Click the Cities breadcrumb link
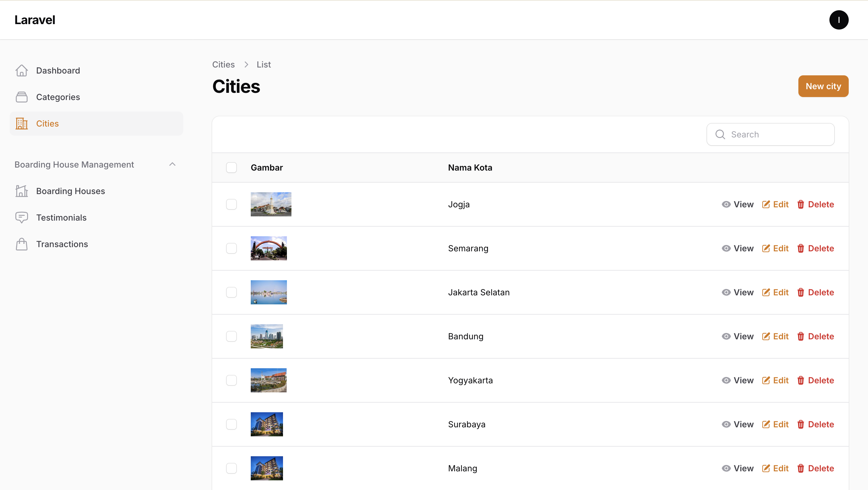Viewport: 868px width, 490px height. point(223,64)
